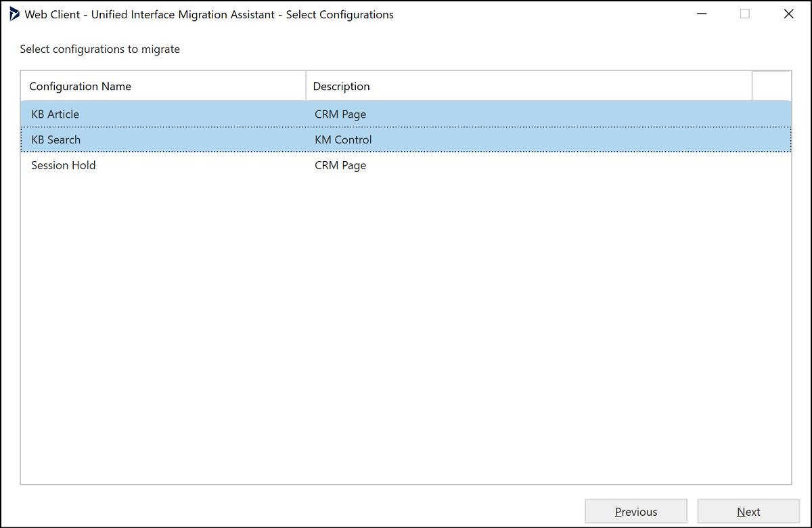Viewport: 812px width, 528px height.
Task: Click CRM Page description of Session Hold
Action: [340, 165]
